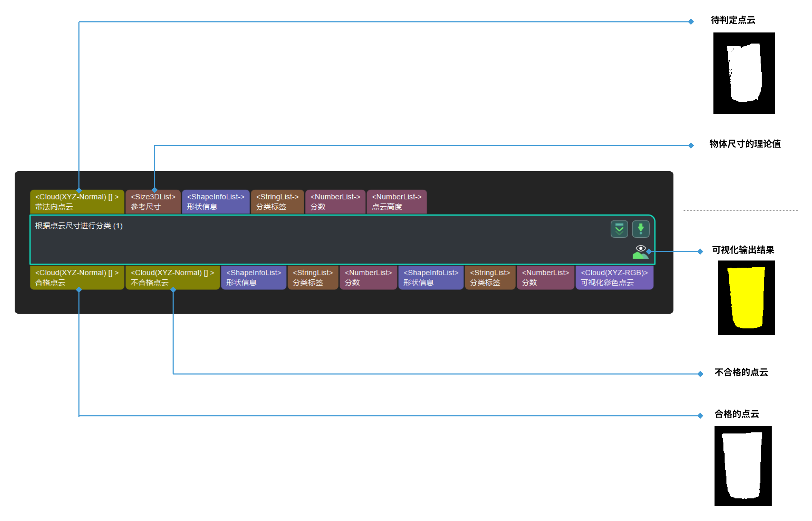Open the 合格的点云 white cloud thumbnail
Viewport: 812px width, 521px height.
point(743,465)
